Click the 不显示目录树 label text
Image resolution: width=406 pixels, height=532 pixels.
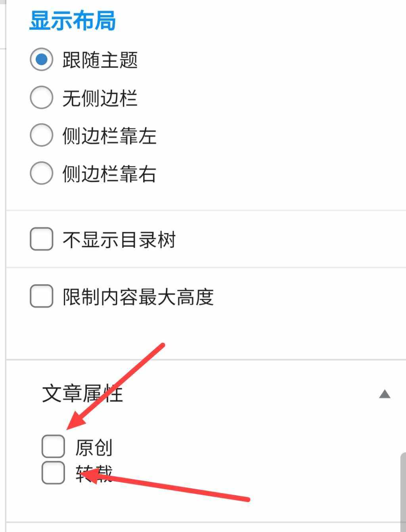119,240
